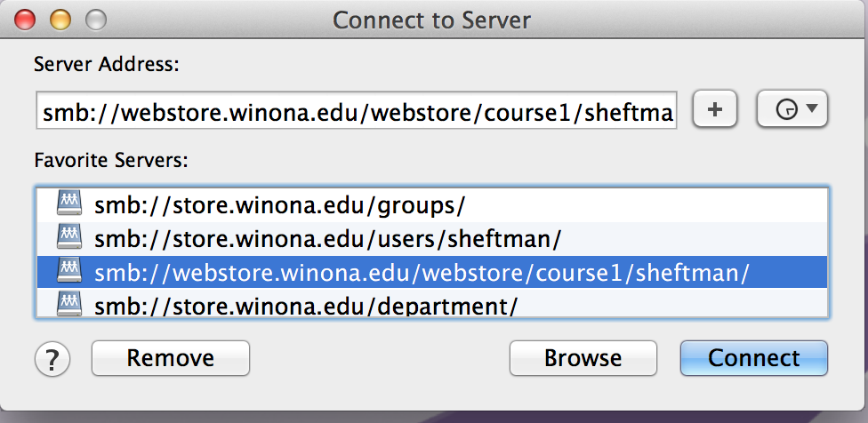Click drive icon of highlighted webstore entry
The width and height of the screenshot is (868, 423).
tap(68, 272)
